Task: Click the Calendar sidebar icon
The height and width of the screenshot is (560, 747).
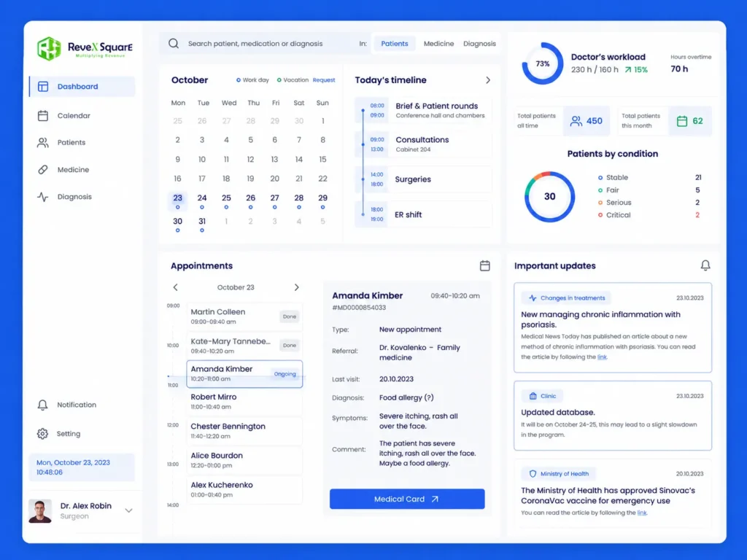Action: pyautogui.click(x=43, y=116)
